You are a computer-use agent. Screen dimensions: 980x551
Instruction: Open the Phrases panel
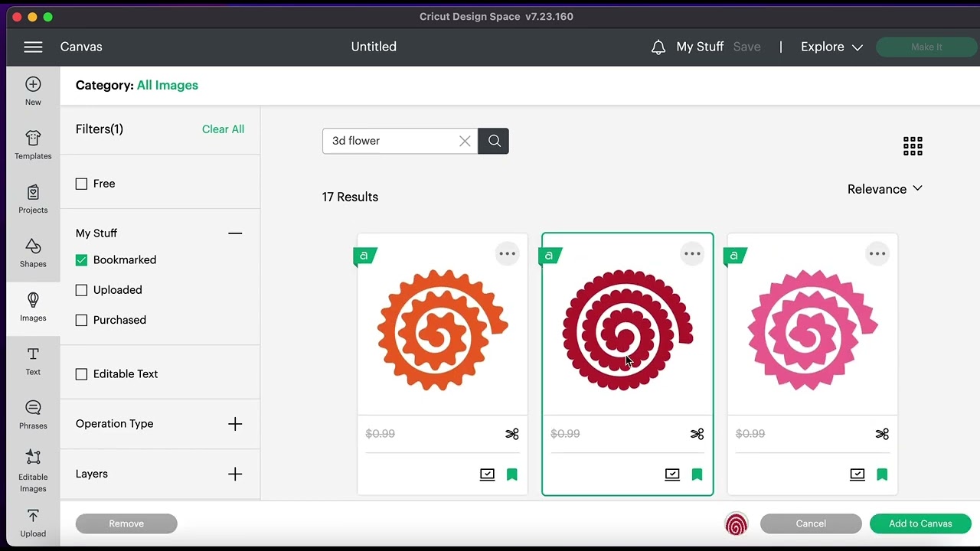pyautogui.click(x=33, y=415)
